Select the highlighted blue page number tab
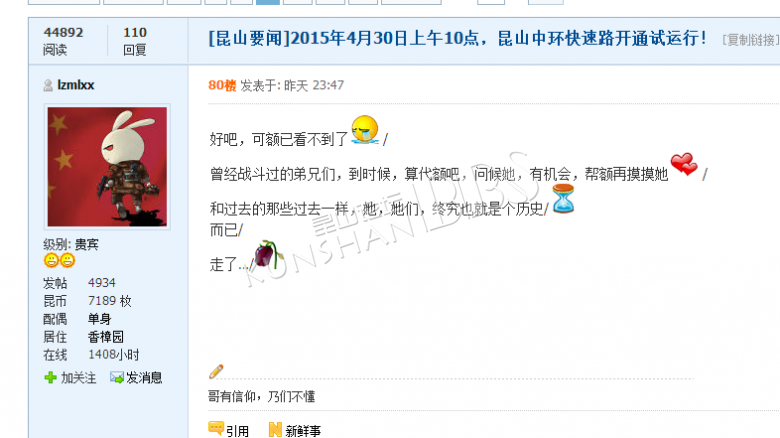Image resolution: width=780 pixels, height=438 pixels. coord(268,2)
